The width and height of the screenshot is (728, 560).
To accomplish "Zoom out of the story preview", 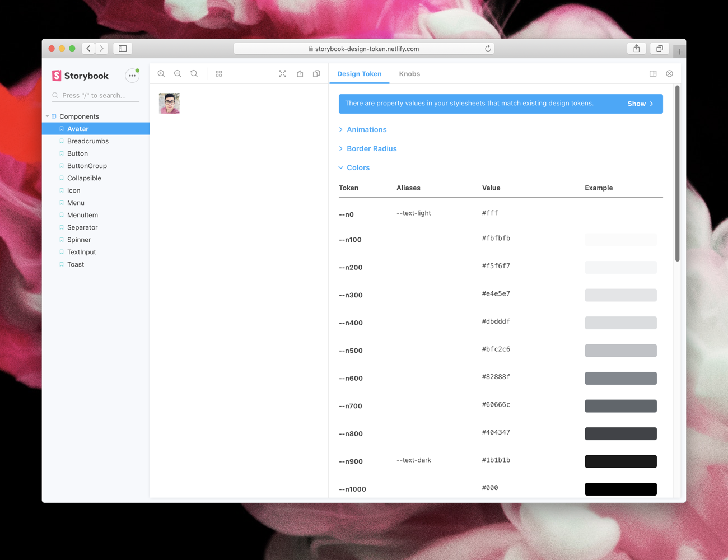I will [178, 74].
